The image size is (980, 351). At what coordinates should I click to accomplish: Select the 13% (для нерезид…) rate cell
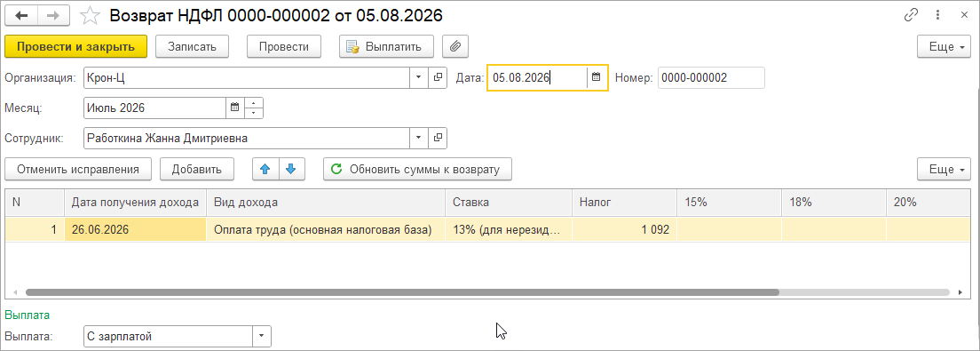pos(509,229)
